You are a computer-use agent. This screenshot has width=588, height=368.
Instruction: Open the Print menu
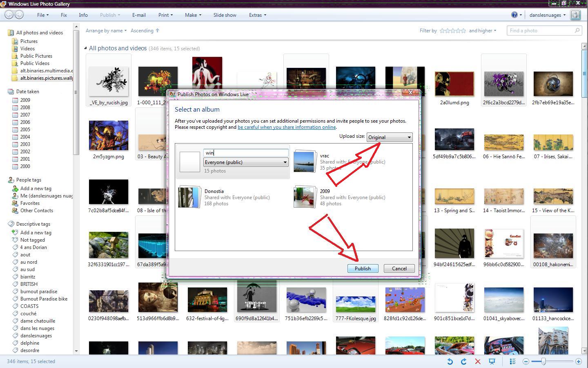click(165, 15)
